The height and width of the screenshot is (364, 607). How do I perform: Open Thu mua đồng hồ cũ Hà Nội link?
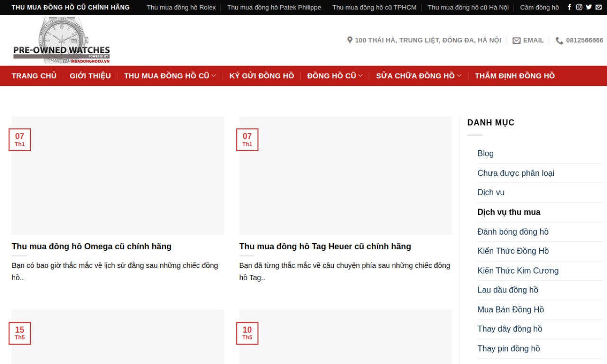tap(468, 8)
